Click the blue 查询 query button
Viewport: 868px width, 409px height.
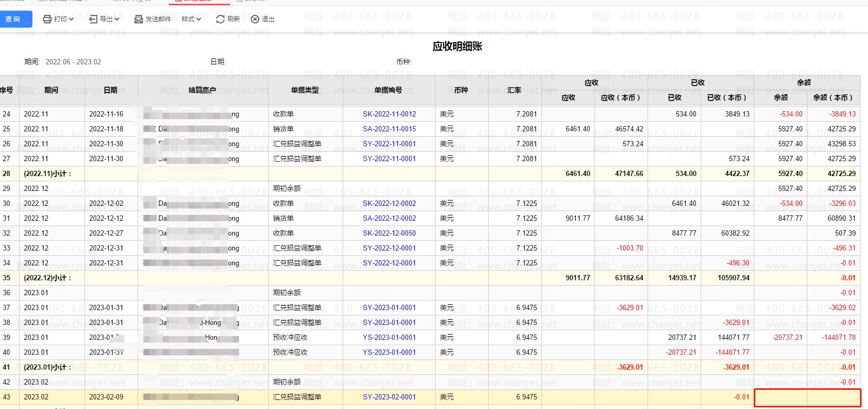click(x=15, y=19)
